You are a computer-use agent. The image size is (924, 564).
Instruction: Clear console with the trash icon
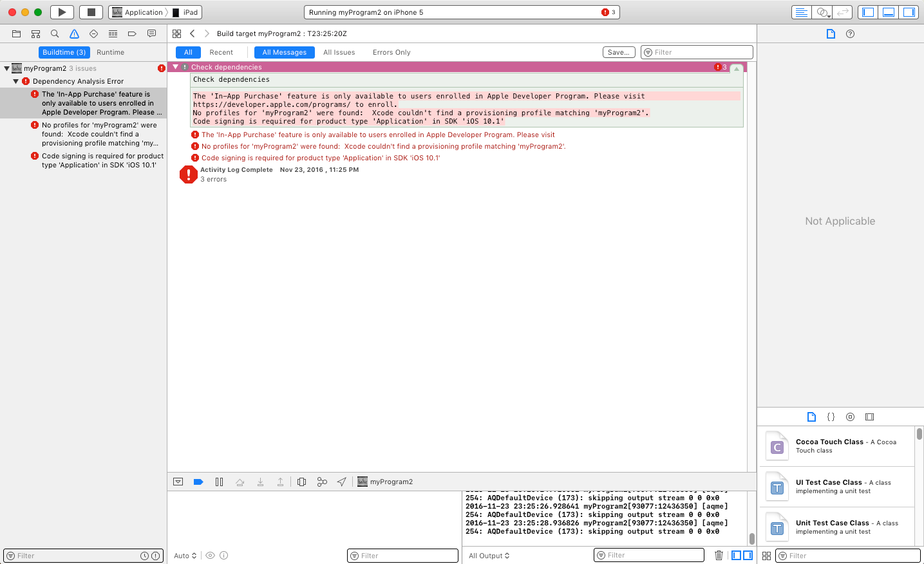click(x=719, y=555)
